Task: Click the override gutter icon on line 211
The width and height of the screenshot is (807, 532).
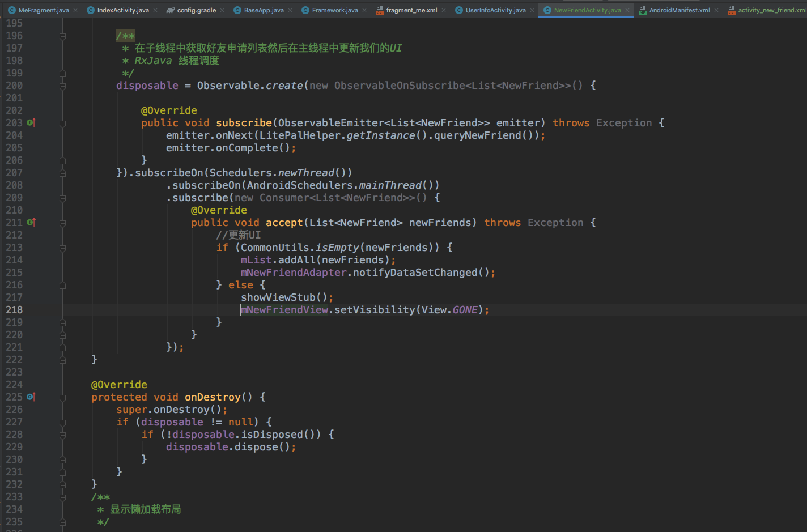Action: (x=31, y=223)
